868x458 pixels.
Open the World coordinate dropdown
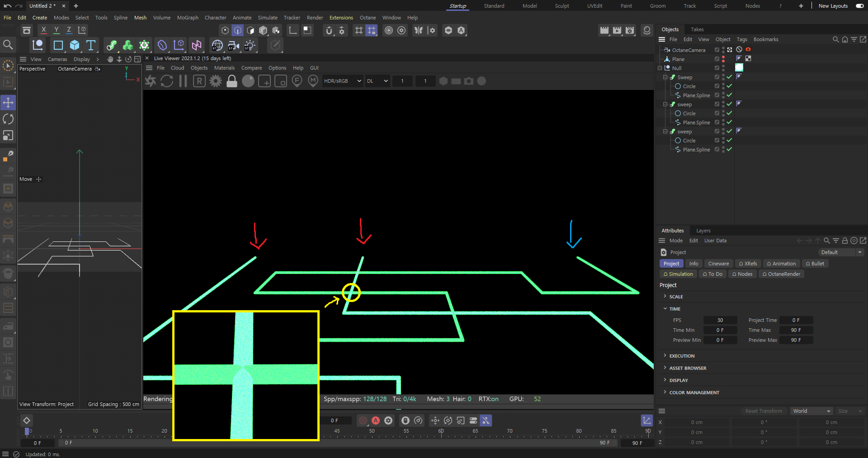point(812,411)
